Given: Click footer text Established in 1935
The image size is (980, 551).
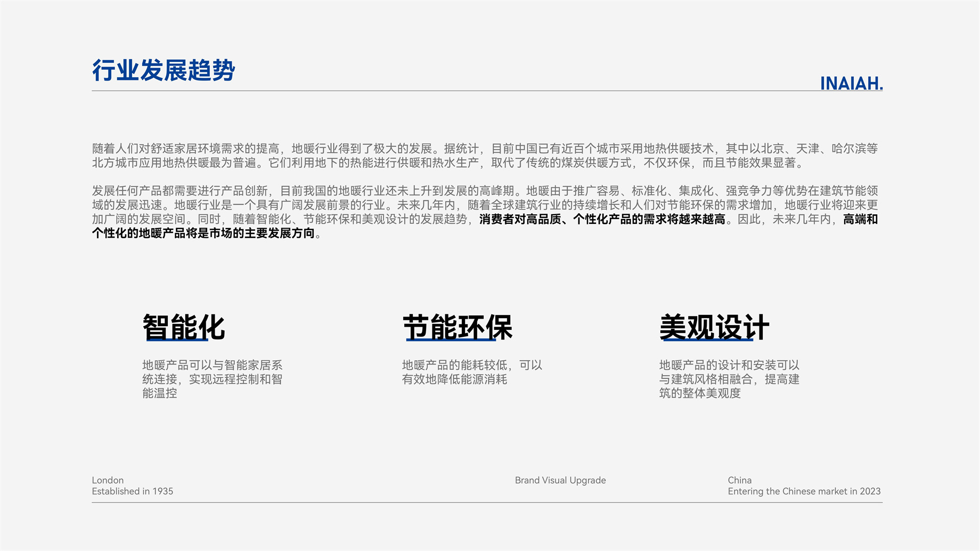Looking at the screenshot, I should click(133, 491).
